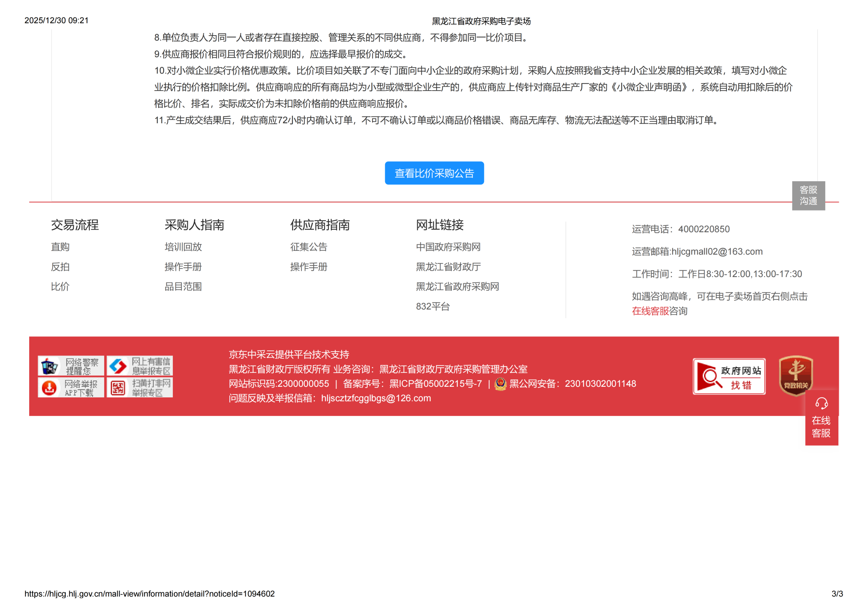
Task: Open the 直购 transaction flow link
Action: pos(60,247)
